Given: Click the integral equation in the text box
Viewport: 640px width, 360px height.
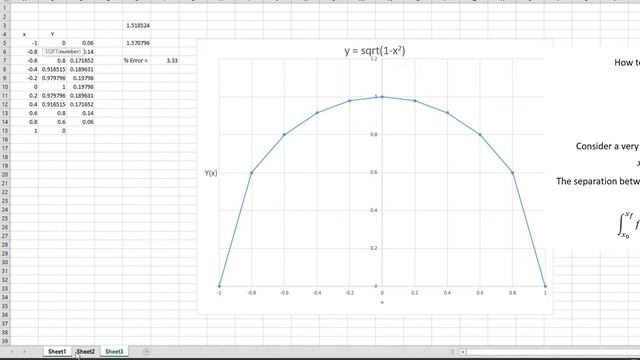Looking at the screenshot, I should coord(628,225).
